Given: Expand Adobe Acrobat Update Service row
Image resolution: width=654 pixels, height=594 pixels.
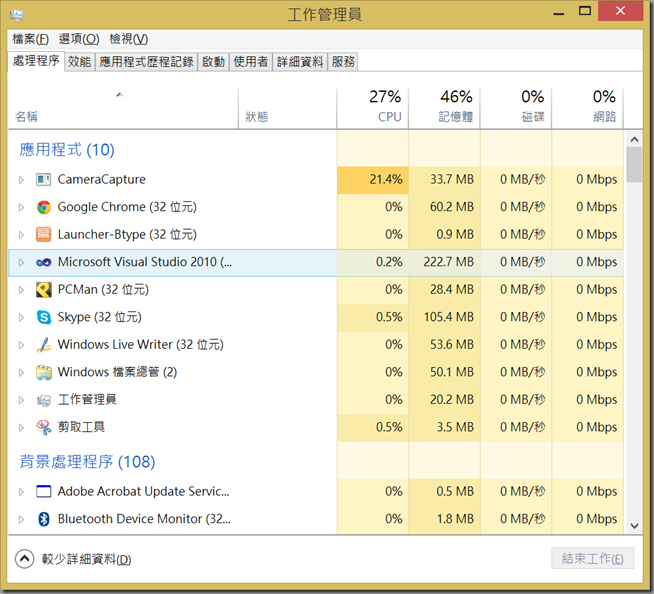Looking at the screenshot, I should coord(21,492).
